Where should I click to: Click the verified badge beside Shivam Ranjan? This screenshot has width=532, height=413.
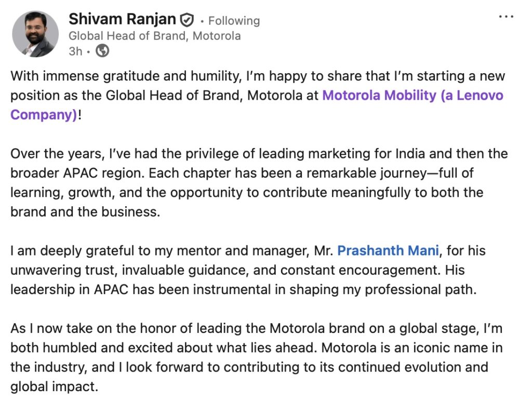coord(187,20)
